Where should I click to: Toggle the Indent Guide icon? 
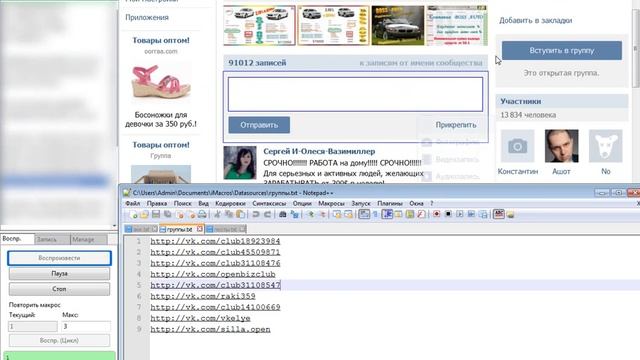click(x=387, y=214)
